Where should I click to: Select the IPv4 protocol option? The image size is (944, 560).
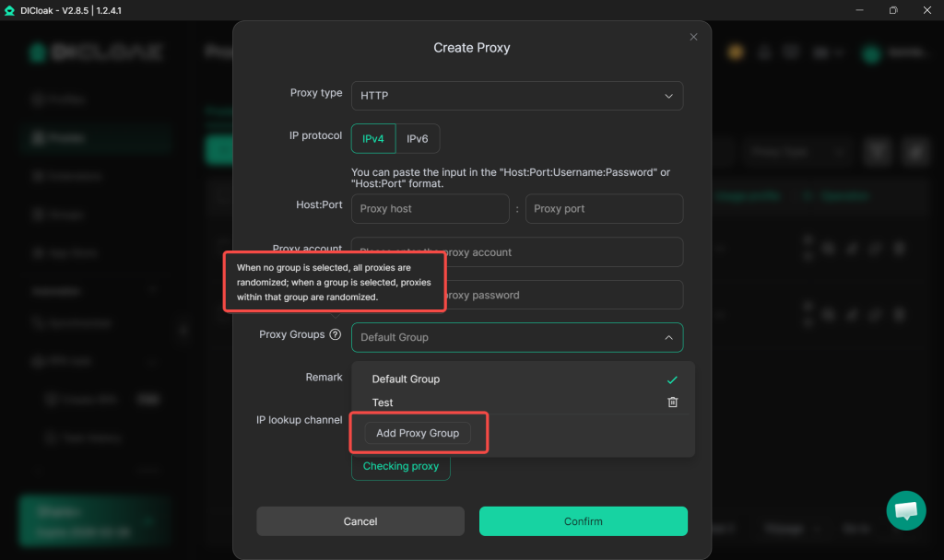(x=373, y=138)
